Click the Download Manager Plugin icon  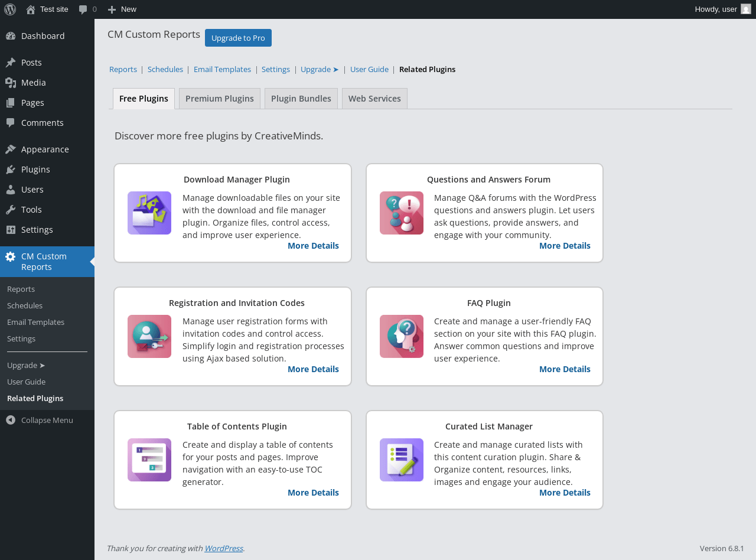point(149,213)
